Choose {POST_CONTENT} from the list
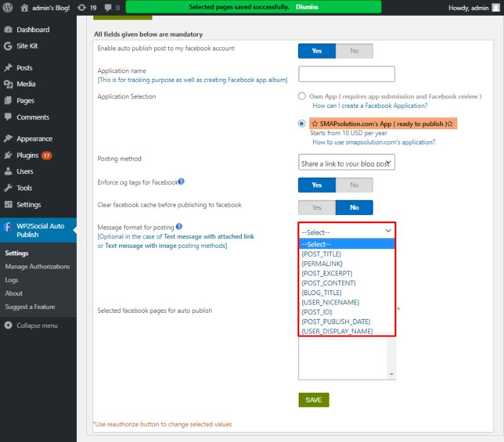Image resolution: width=504 pixels, height=442 pixels. [x=347, y=283]
